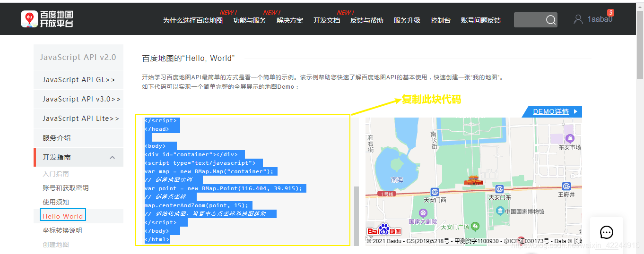Open notification badge showing 3
This screenshot has height=254, width=644.
tap(611, 13)
